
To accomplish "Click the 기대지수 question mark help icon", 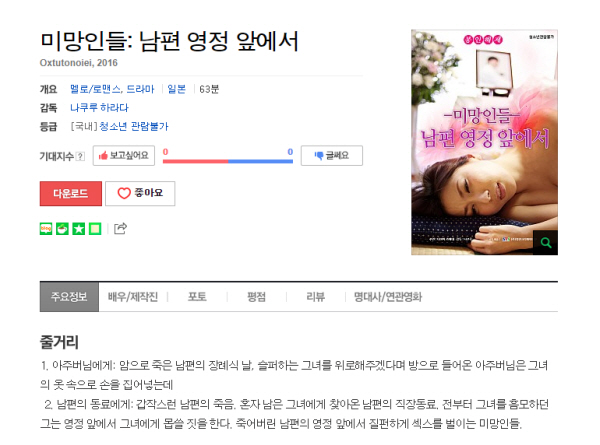I will coord(80,156).
